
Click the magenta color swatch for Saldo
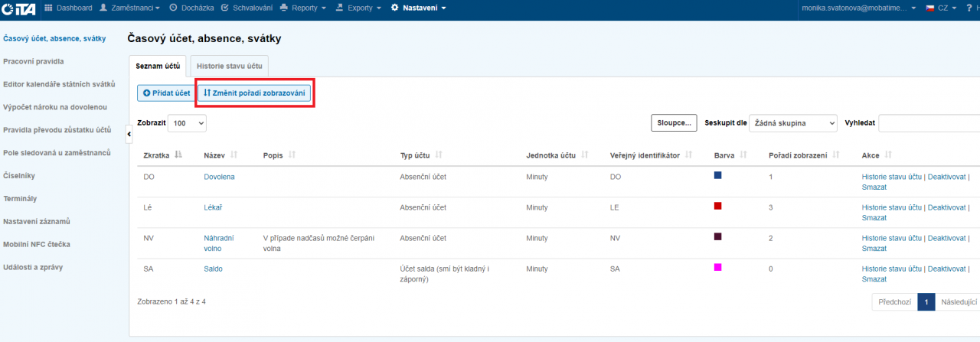(x=718, y=267)
